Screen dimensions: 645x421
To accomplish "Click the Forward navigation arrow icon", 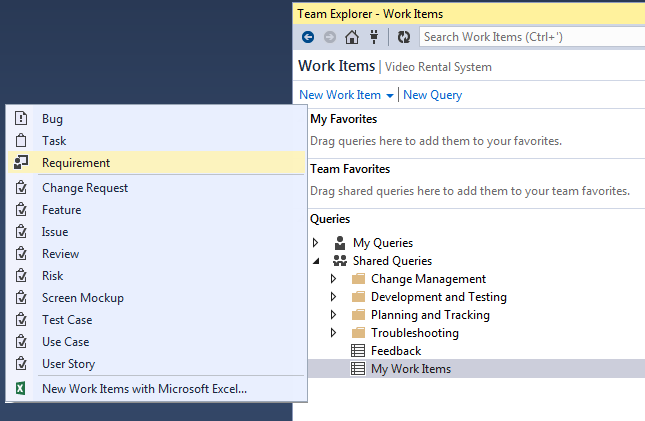I will point(329,37).
